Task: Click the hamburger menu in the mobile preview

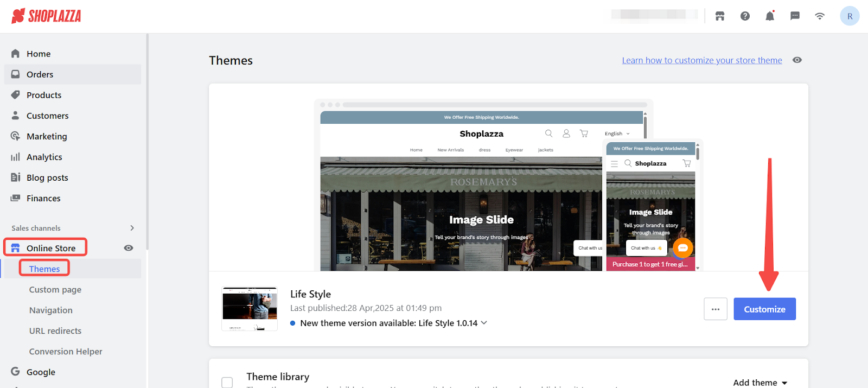Action: [x=614, y=163]
